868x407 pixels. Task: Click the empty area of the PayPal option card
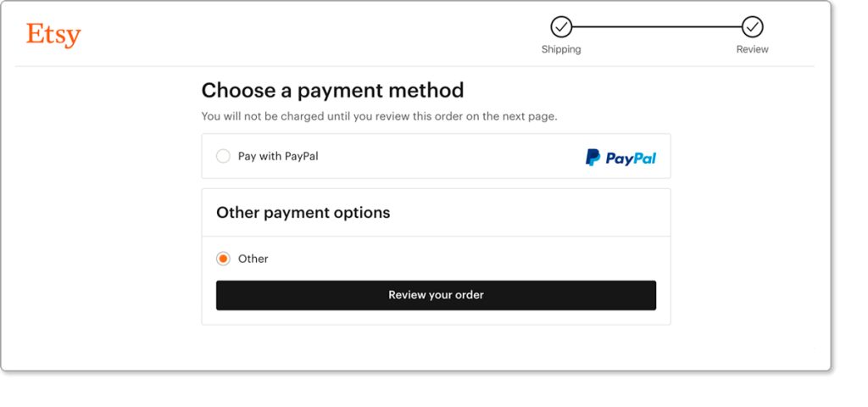(451, 156)
